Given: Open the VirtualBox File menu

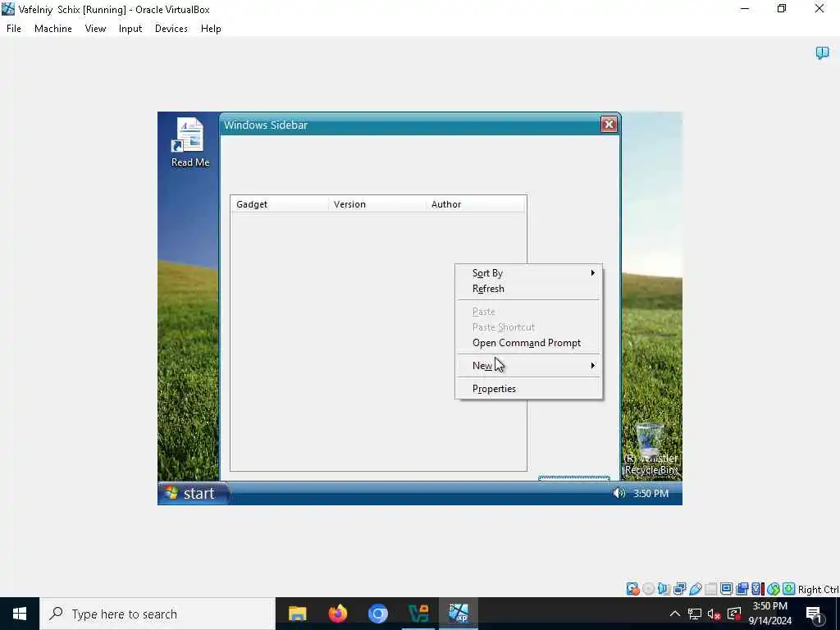Looking at the screenshot, I should tap(14, 29).
